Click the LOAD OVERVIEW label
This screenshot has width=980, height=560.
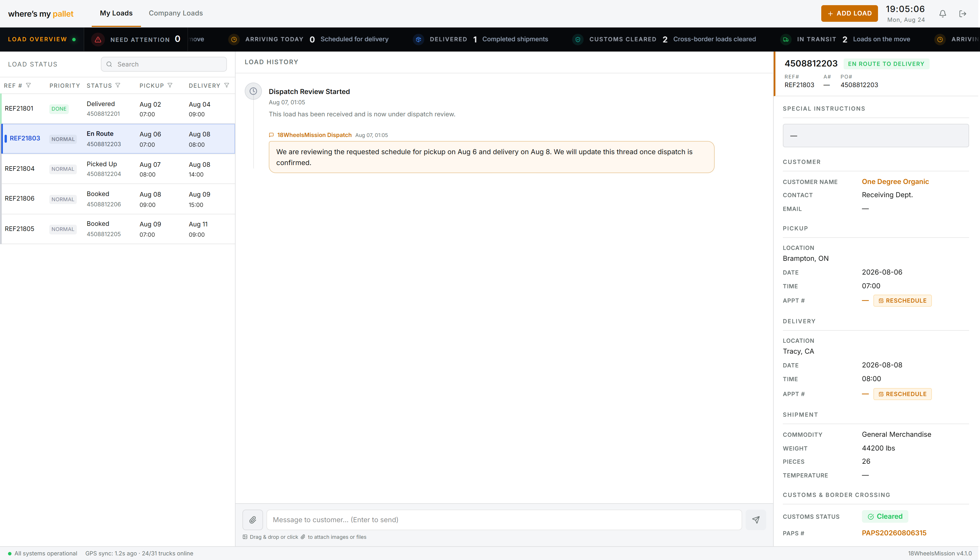[x=37, y=39]
